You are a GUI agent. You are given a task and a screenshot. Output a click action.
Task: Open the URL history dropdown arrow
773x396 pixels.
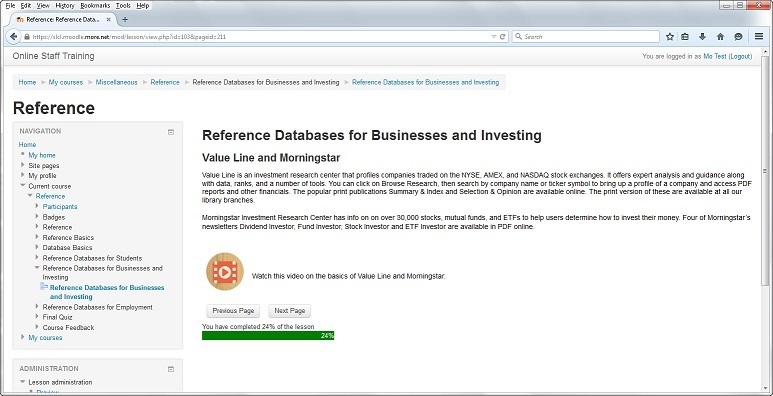(x=494, y=37)
